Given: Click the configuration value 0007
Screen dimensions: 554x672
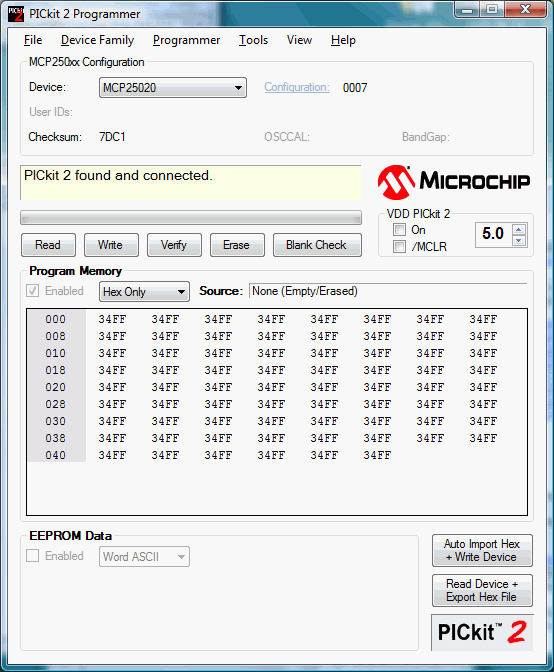Looking at the screenshot, I should 355,88.
